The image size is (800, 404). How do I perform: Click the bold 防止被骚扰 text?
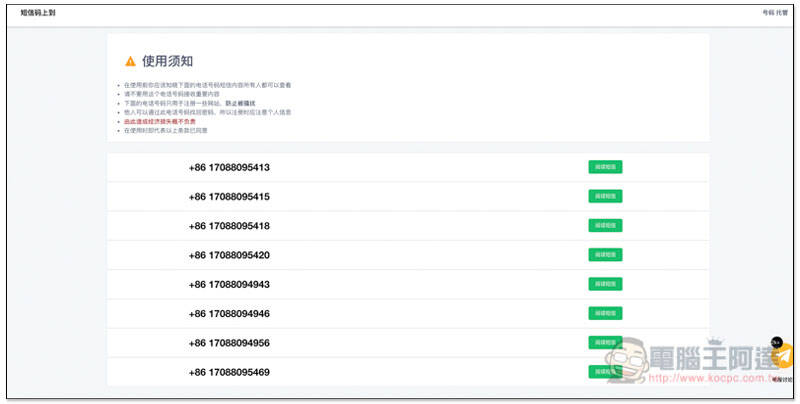(x=240, y=103)
